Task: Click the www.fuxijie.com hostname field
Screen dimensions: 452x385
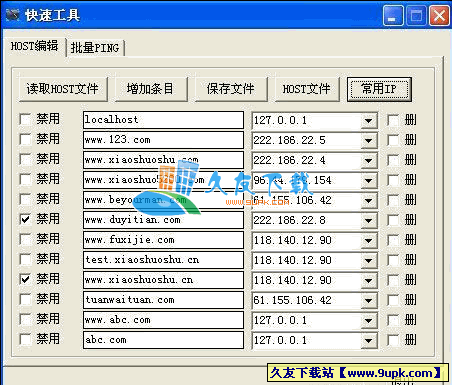Action: click(163, 240)
